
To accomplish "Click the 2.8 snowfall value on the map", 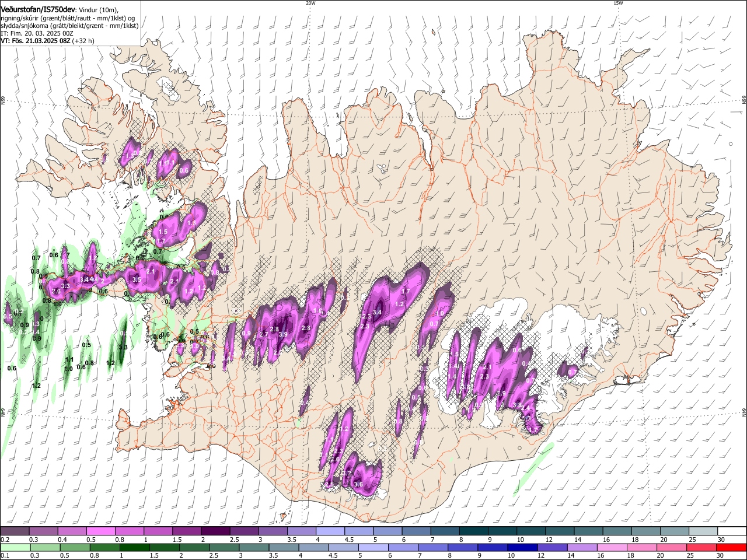I will click(275, 330).
